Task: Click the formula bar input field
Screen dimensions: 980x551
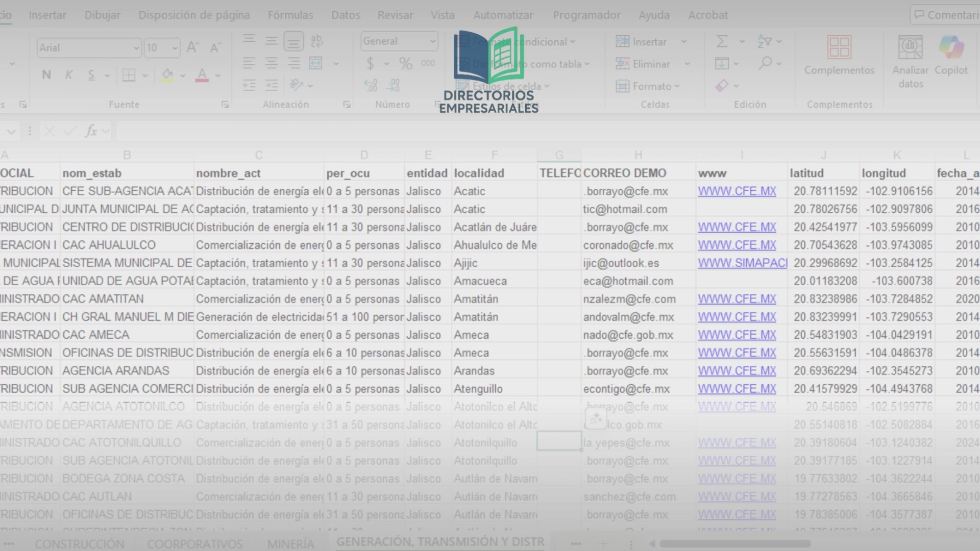Action: (x=510, y=132)
